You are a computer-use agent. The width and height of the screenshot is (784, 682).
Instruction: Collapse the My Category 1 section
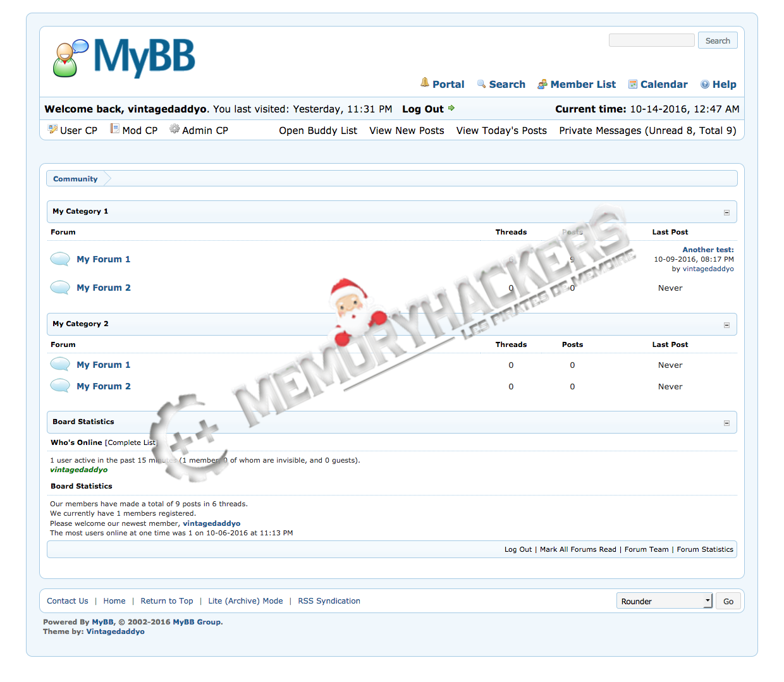(726, 212)
